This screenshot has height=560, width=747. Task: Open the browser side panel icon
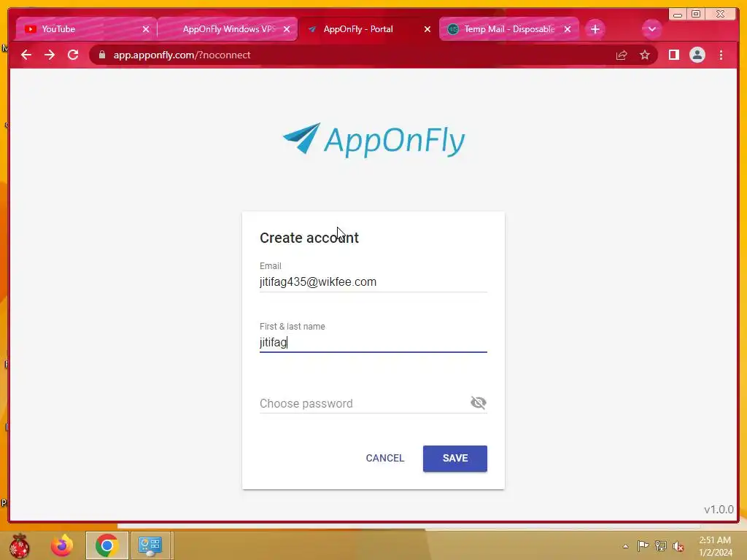coord(673,55)
